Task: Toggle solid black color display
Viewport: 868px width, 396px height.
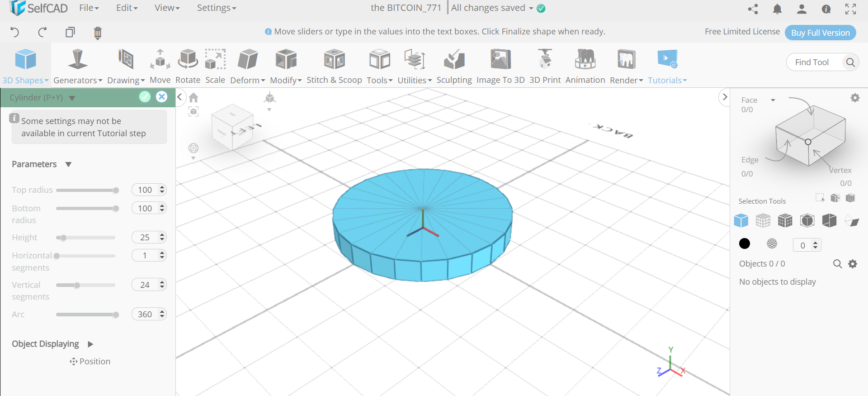Action: pyautogui.click(x=745, y=243)
